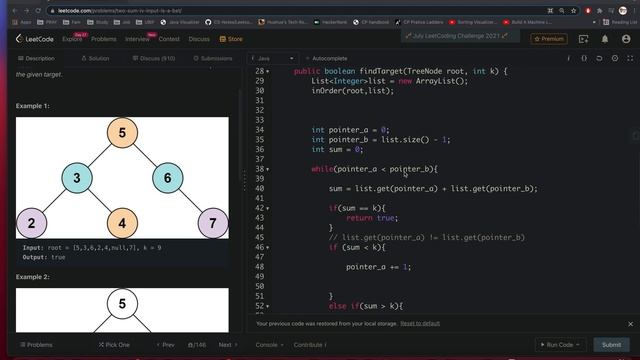640x360 pixels.
Task: Switch to the Submissions tab
Action: pyautogui.click(x=213, y=58)
